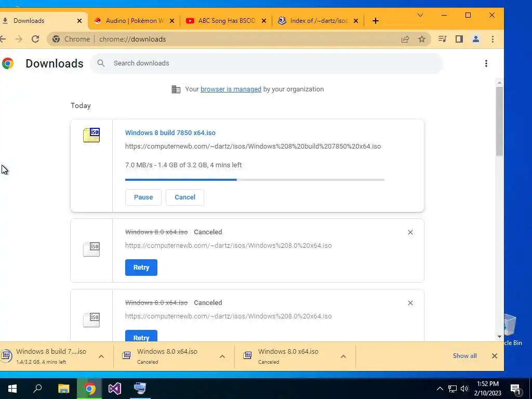Open the Chrome profile avatar
The width and height of the screenshot is (532, 399).
pyautogui.click(x=476, y=39)
